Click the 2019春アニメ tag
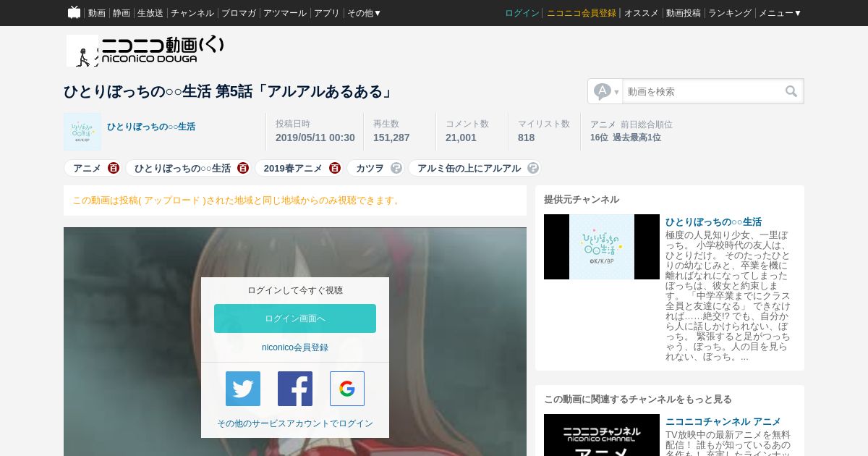868x456 pixels. [293, 168]
